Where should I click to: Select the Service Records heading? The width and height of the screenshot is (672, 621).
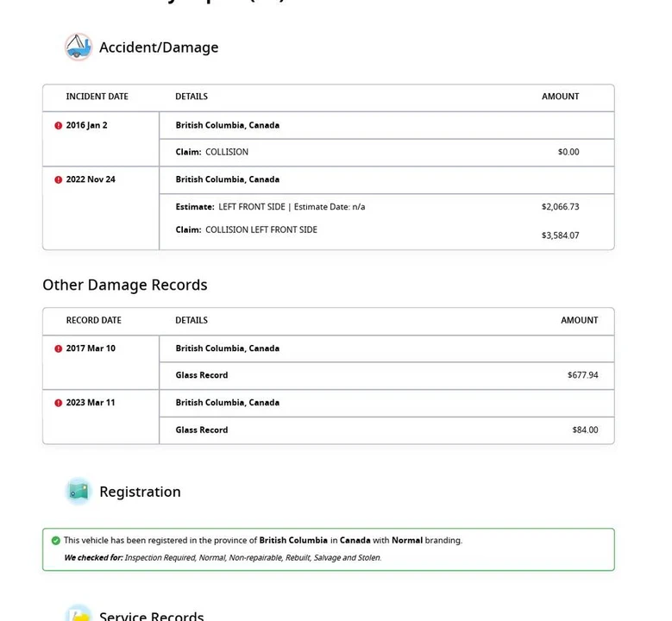pyautogui.click(x=151, y=616)
